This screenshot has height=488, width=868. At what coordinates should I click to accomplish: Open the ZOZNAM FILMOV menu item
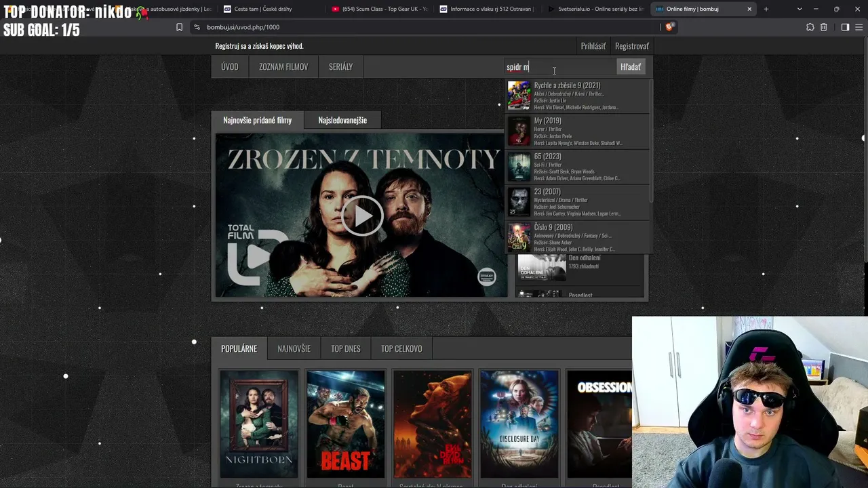tap(283, 66)
